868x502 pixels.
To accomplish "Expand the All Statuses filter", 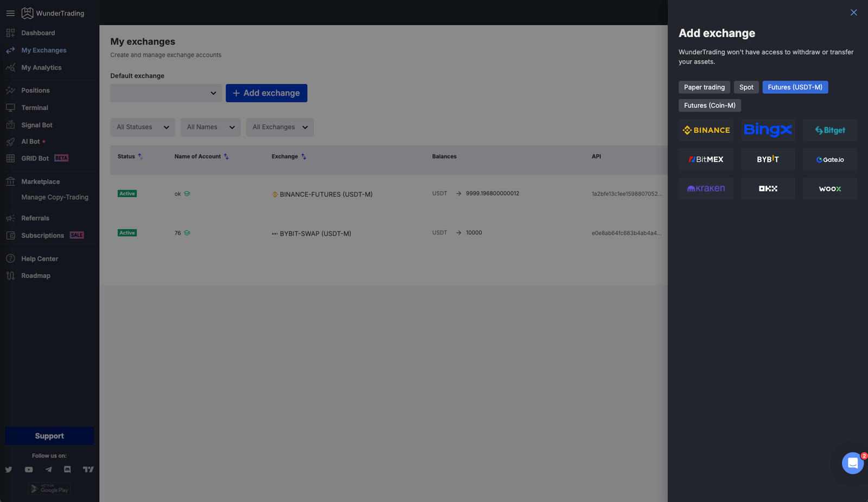I will coord(143,127).
